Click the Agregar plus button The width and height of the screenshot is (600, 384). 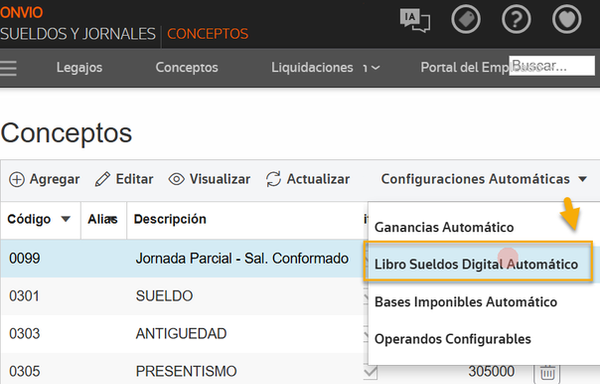[44, 179]
